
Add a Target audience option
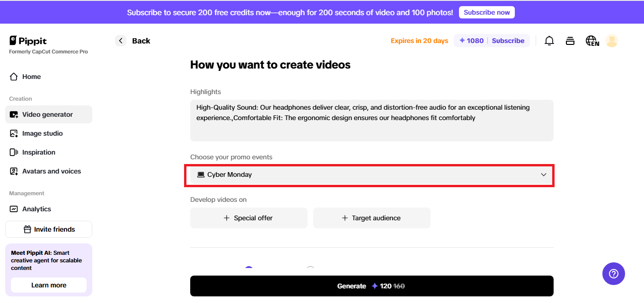click(371, 218)
